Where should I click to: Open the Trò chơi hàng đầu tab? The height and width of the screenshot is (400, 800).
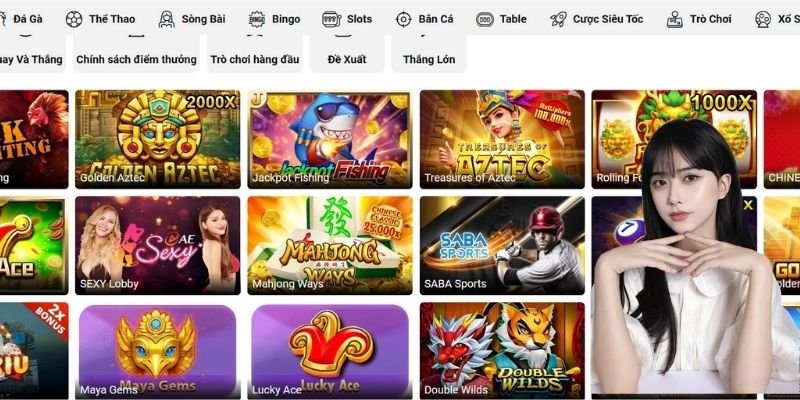pyautogui.click(x=255, y=59)
